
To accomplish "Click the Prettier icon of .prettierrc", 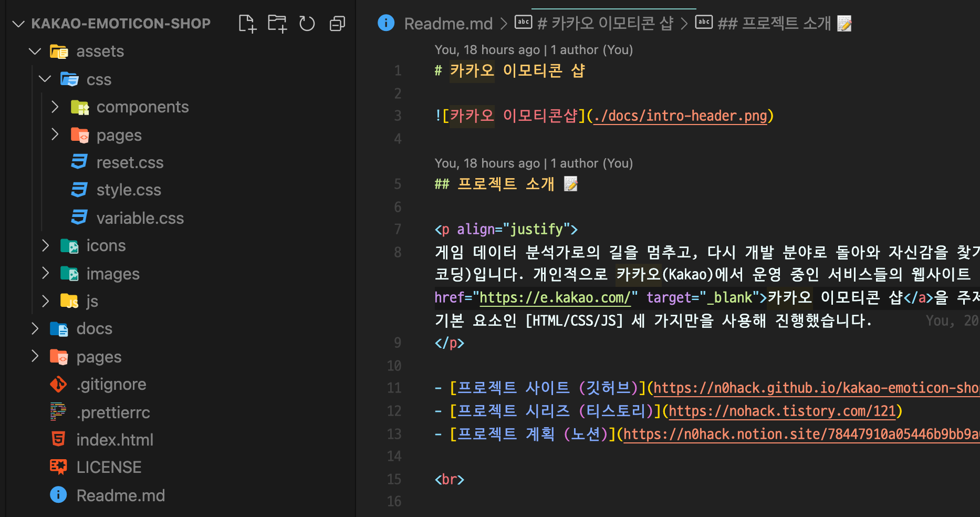I will click(x=58, y=412).
